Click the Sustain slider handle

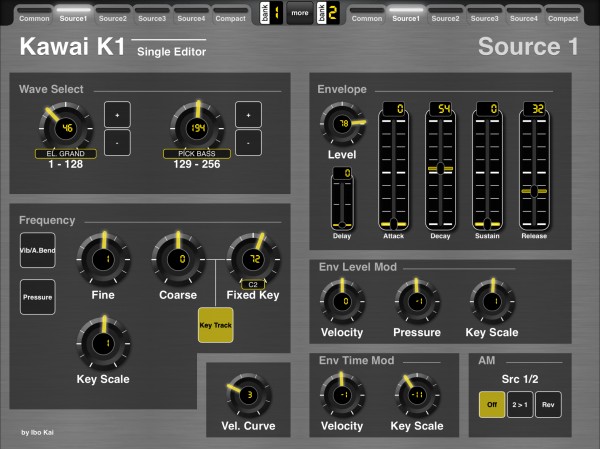coord(487,224)
